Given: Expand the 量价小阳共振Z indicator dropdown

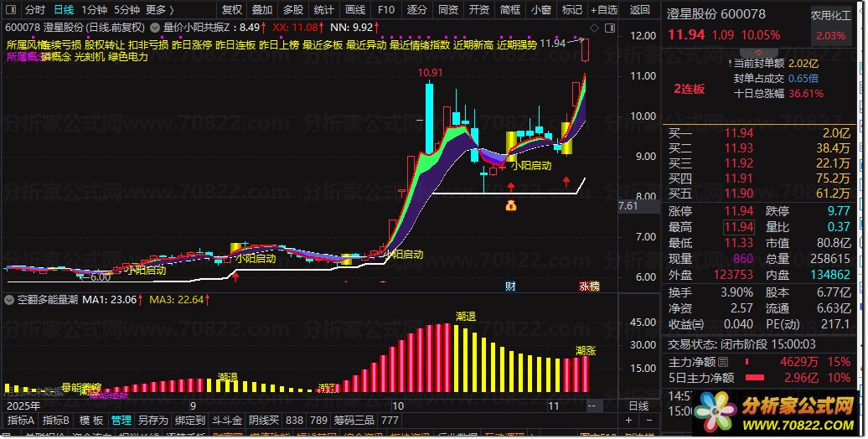Looking at the screenshot, I should [x=155, y=27].
